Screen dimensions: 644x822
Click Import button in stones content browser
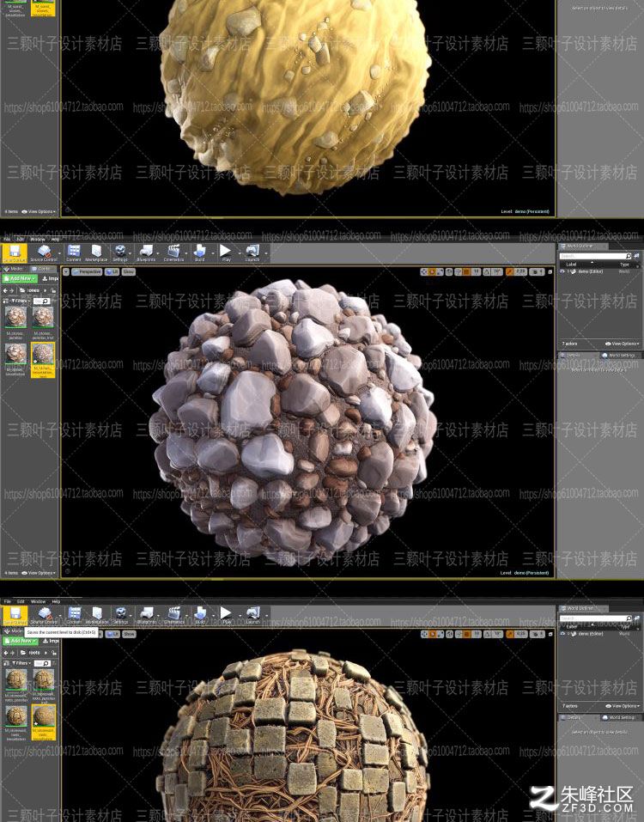coord(51,279)
